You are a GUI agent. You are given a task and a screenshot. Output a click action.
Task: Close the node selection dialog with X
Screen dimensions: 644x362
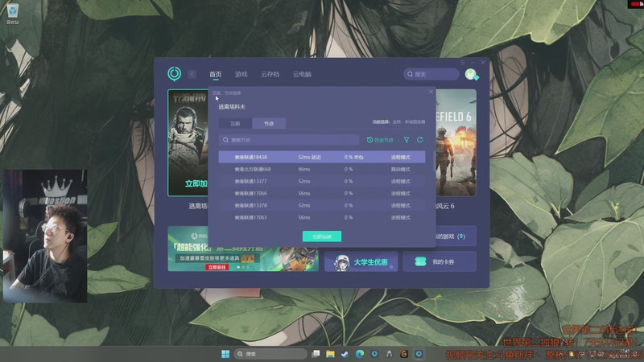(x=431, y=92)
